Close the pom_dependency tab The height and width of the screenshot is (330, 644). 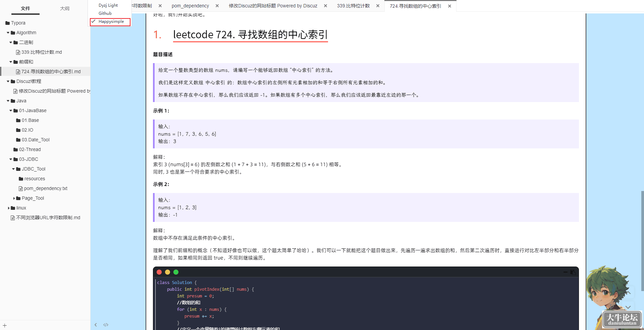217,6
